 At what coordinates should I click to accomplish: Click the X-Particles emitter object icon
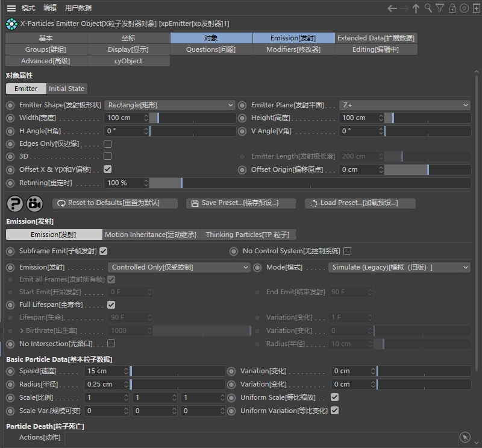pyautogui.click(x=11, y=24)
